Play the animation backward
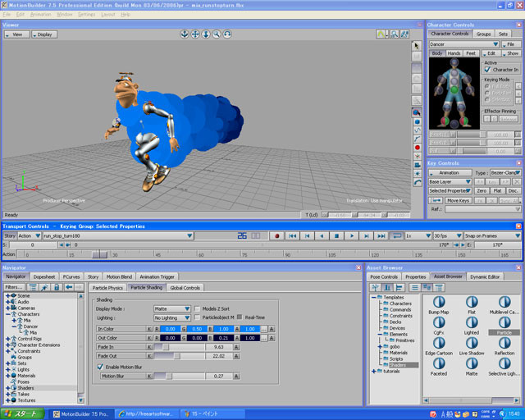The image size is (525, 420). click(x=322, y=236)
